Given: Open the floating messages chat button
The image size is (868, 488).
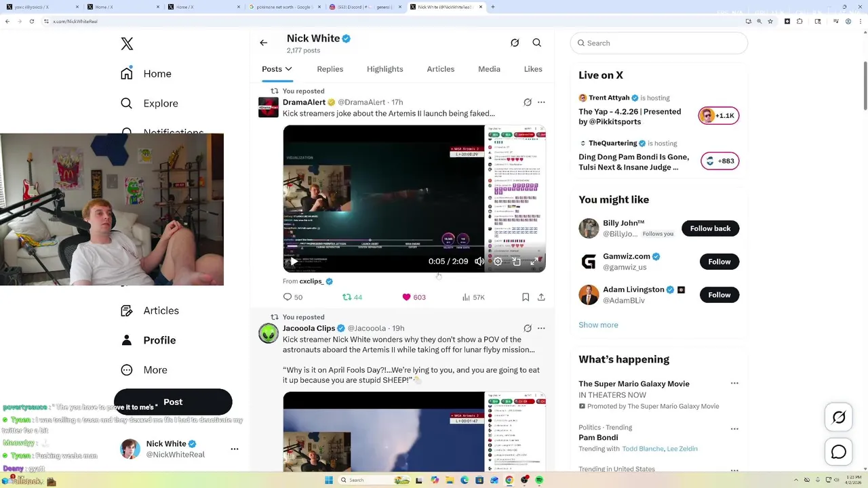Looking at the screenshot, I should [839, 452].
